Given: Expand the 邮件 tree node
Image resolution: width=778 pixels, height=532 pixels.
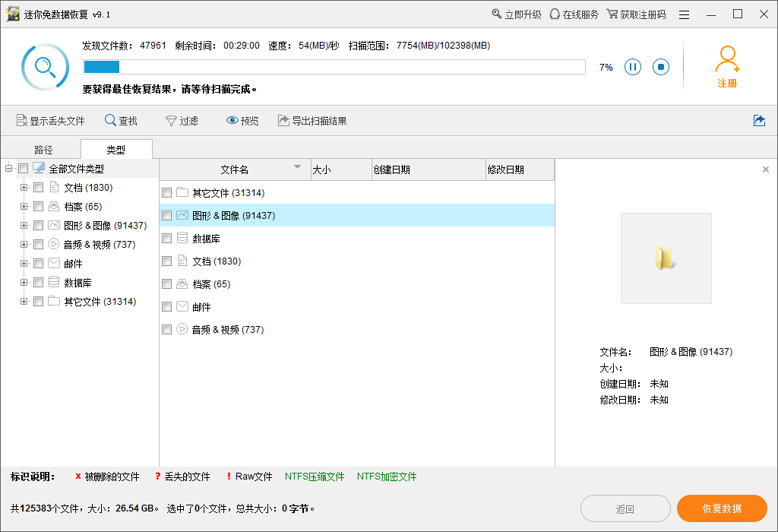Looking at the screenshot, I should click(24, 263).
